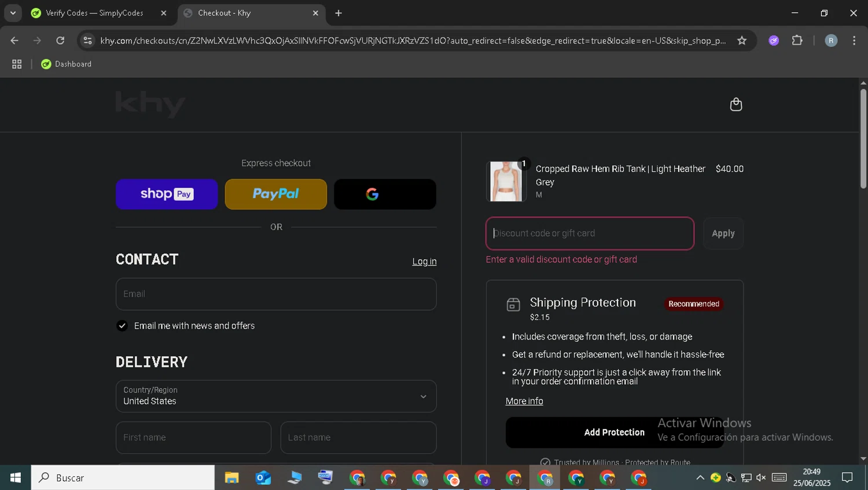Focus the Email input field
The image size is (868, 490).
[x=276, y=294]
